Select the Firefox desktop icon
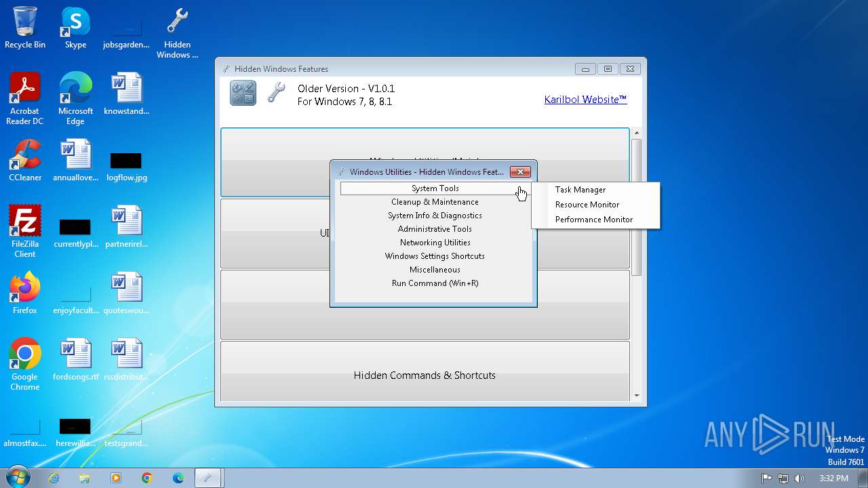868x488 pixels. click(x=25, y=293)
